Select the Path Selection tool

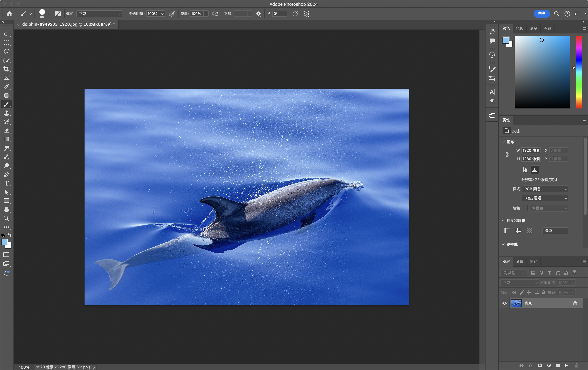pos(6,192)
